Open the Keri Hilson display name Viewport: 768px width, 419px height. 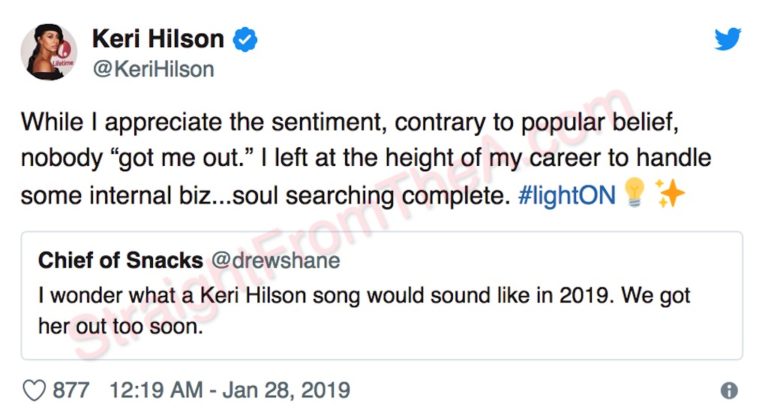pyautogui.click(x=158, y=39)
